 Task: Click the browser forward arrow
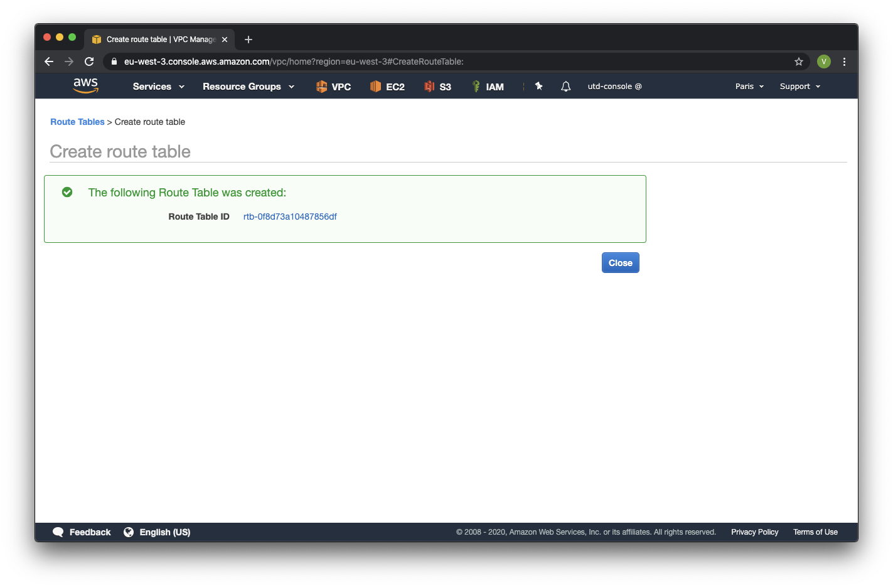click(x=69, y=61)
